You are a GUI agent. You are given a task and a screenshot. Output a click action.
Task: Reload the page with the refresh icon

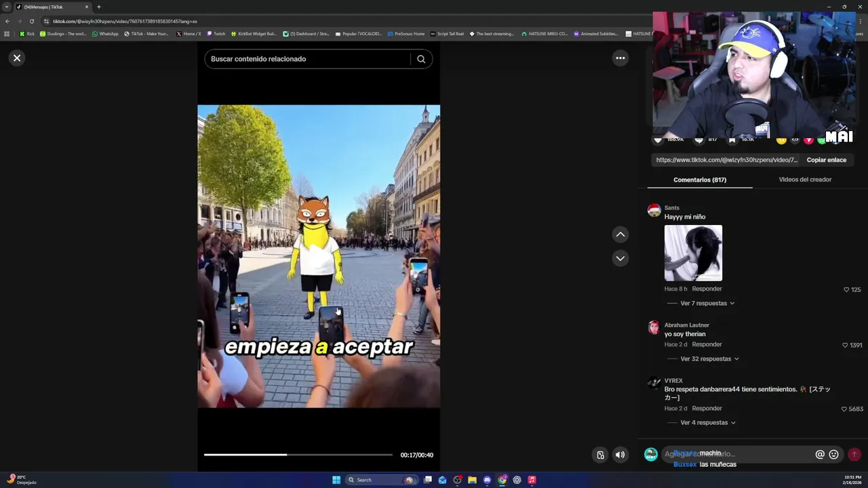[31, 21]
